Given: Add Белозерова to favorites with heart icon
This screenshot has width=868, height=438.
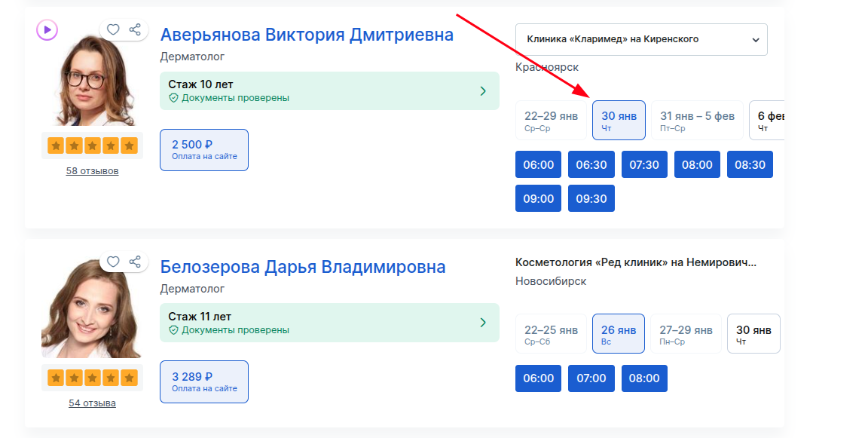Looking at the screenshot, I should click(113, 262).
